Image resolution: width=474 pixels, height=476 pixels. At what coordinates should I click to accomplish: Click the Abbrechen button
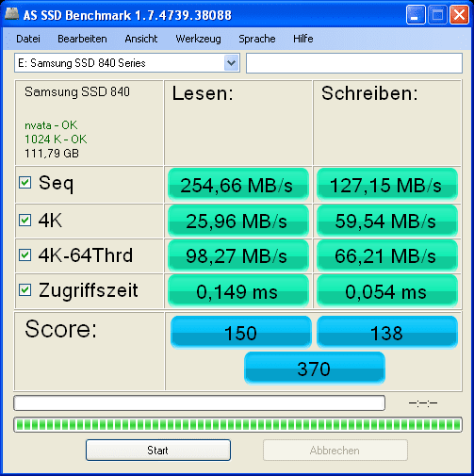pyautogui.click(x=335, y=451)
